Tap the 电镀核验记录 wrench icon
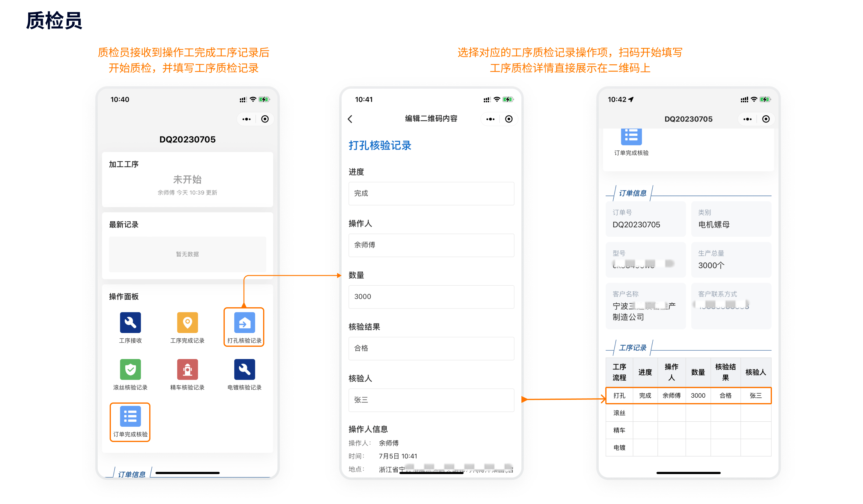863x504 pixels. click(x=244, y=370)
